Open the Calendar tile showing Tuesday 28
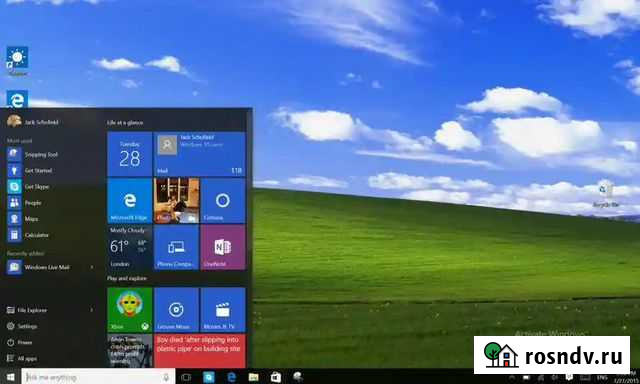This screenshot has height=384, width=640. pos(129,154)
